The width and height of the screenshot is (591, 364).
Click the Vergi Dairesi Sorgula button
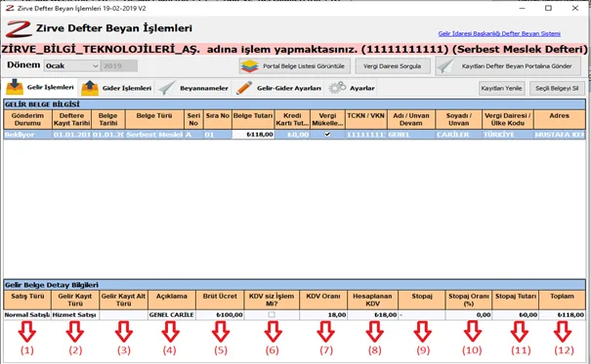[393, 66]
